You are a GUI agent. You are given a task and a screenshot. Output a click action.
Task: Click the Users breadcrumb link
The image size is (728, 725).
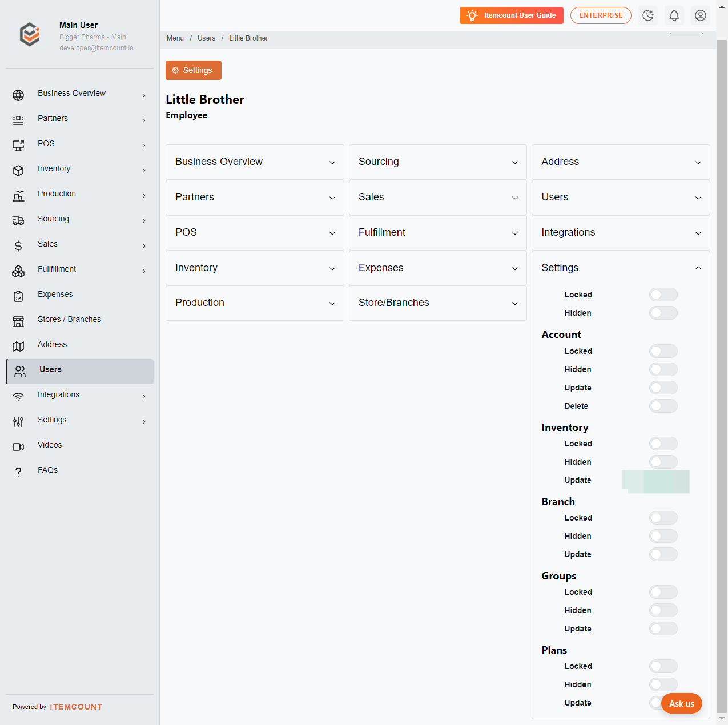[x=207, y=38]
